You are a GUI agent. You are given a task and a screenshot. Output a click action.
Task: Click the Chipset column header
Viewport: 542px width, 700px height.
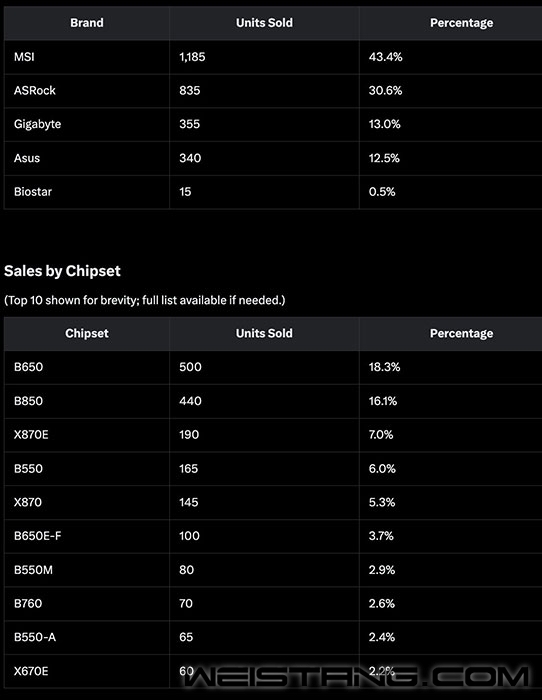click(87, 333)
